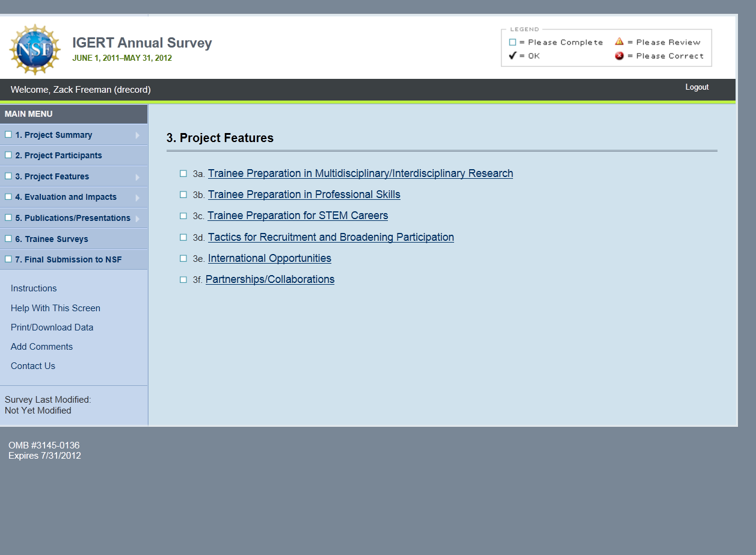The height and width of the screenshot is (555, 756).
Task: Open Print/Download Data page
Action: 52,327
